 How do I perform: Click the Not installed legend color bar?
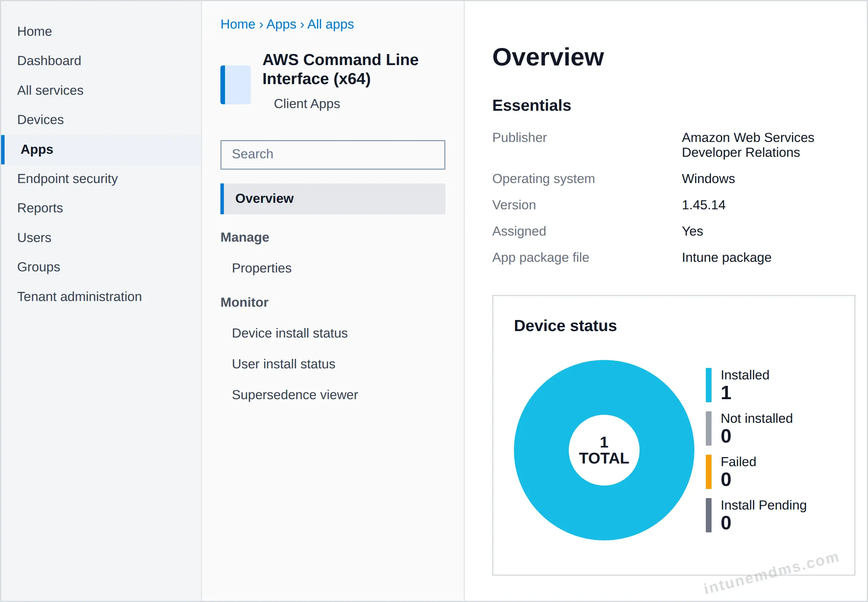pos(708,428)
